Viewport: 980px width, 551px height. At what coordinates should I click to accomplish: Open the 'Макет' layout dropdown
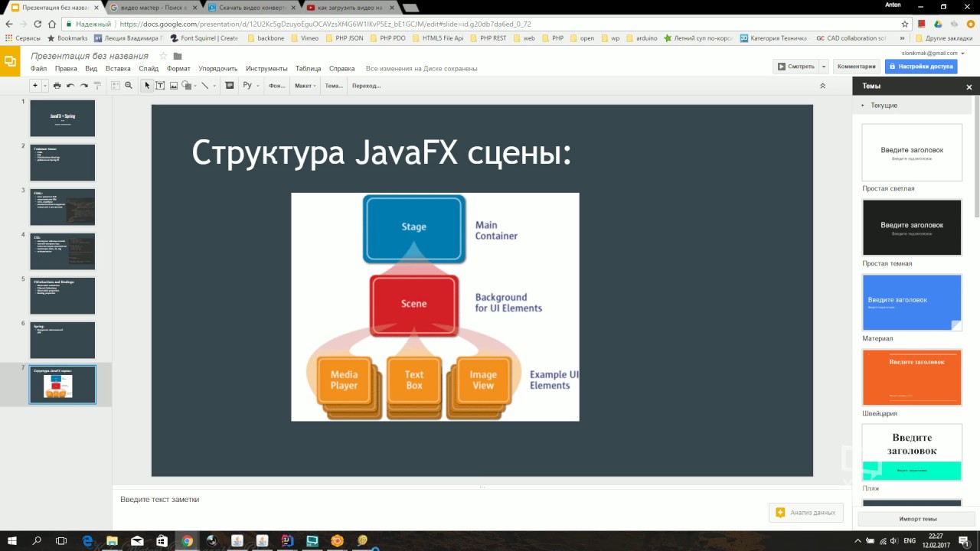305,86
